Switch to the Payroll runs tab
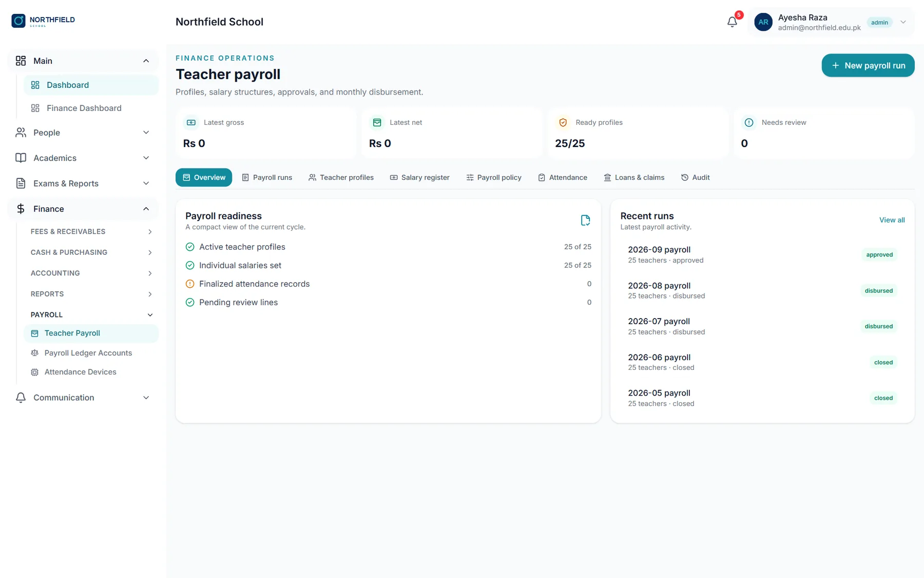Screen dimensions: 924x578 coord(267,177)
